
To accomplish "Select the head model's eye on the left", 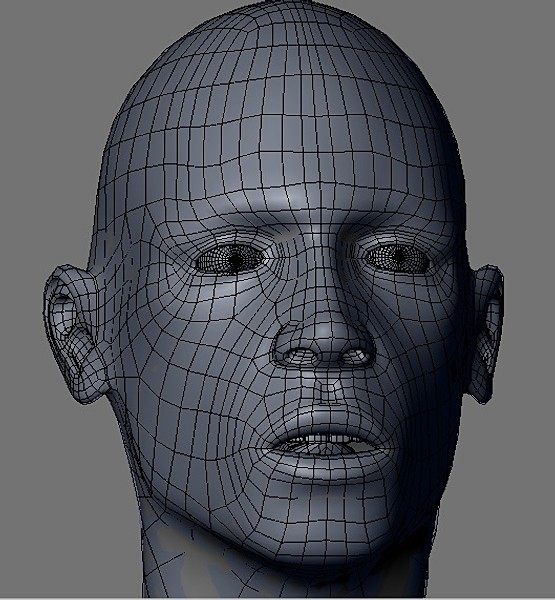I will (x=232, y=259).
